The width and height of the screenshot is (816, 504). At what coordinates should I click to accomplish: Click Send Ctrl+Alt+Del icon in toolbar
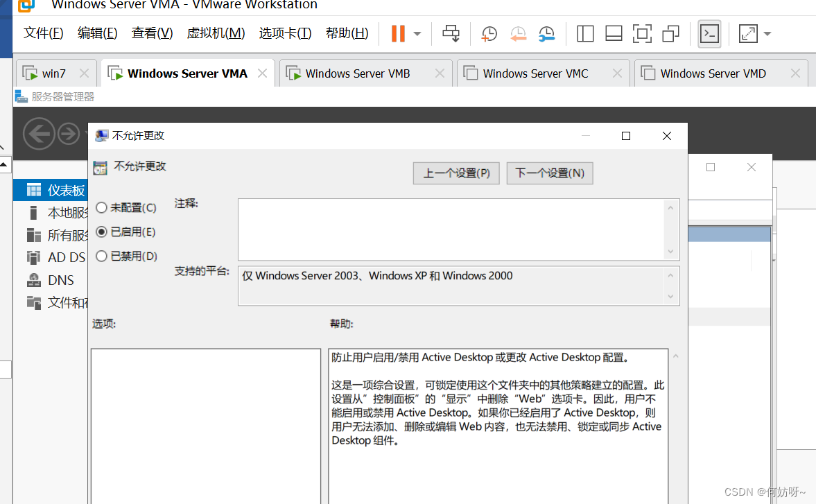point(451,33)
